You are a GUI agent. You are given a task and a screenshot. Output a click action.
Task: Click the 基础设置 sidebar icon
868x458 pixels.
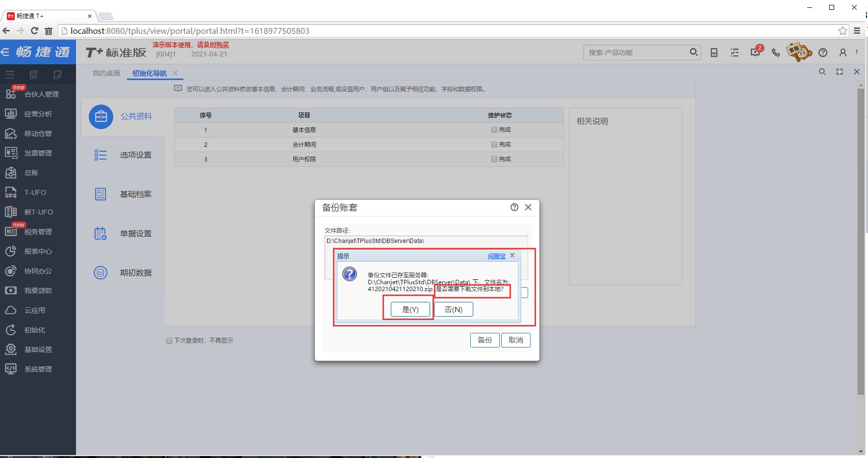pos(11,350)
